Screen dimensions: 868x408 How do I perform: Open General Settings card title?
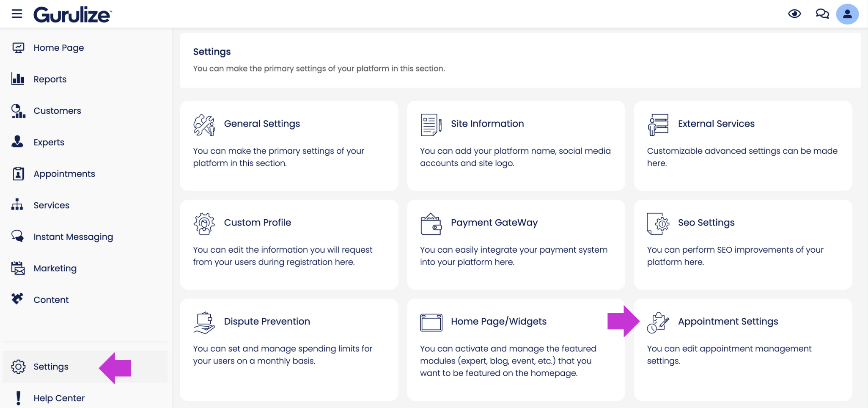pos(262,124)
